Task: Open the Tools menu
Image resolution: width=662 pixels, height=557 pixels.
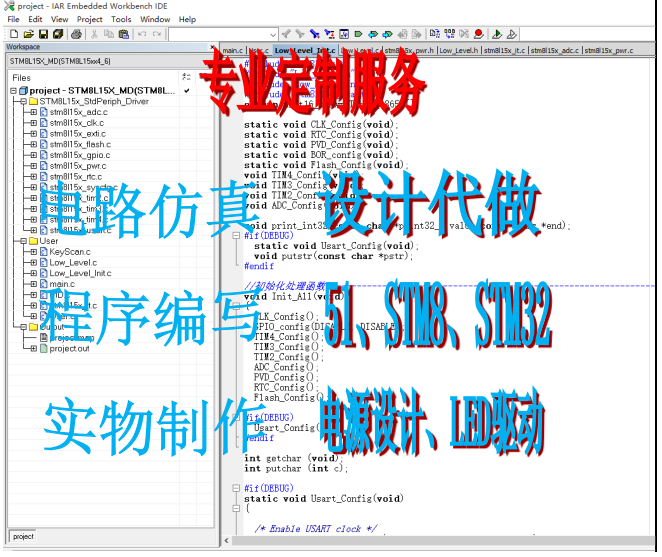Action: click(x=121, y=19)
